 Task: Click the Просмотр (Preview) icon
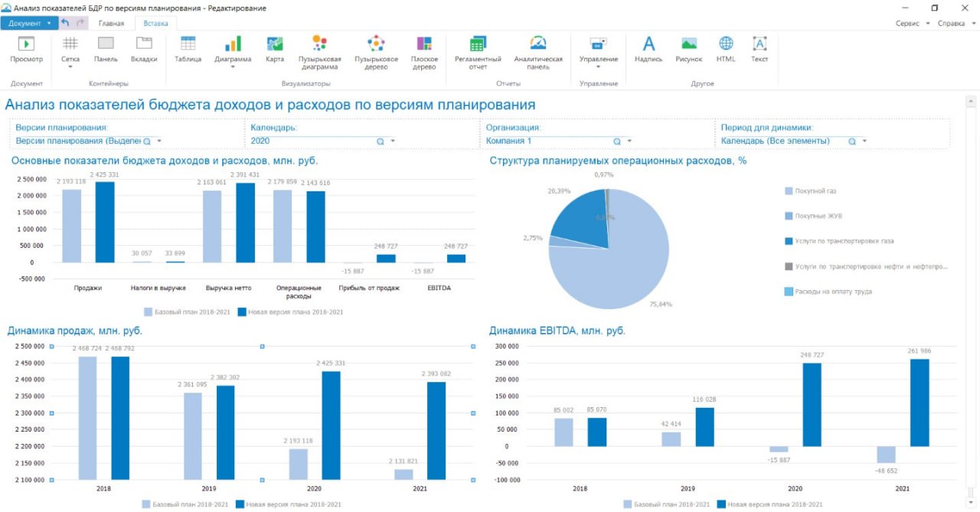[x=26, y=44]
